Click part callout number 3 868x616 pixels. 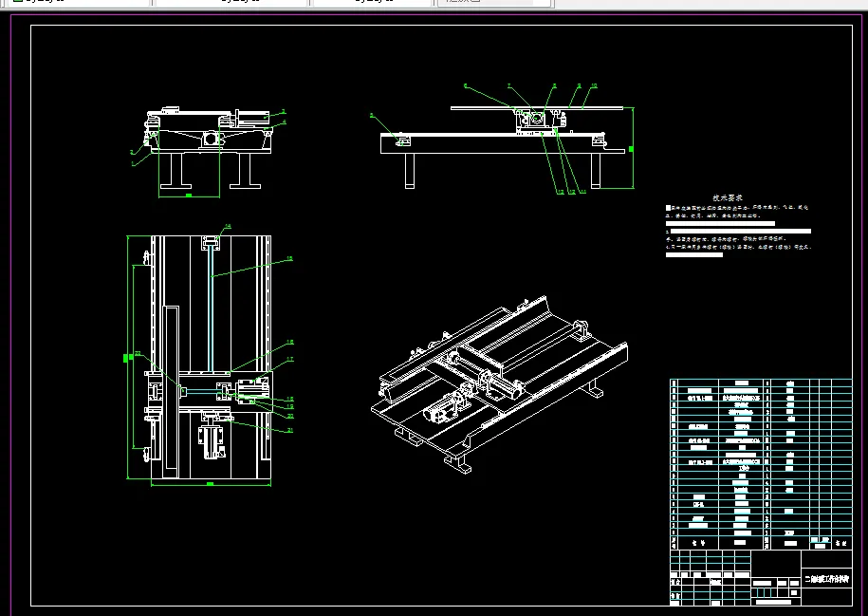(284, 111)
